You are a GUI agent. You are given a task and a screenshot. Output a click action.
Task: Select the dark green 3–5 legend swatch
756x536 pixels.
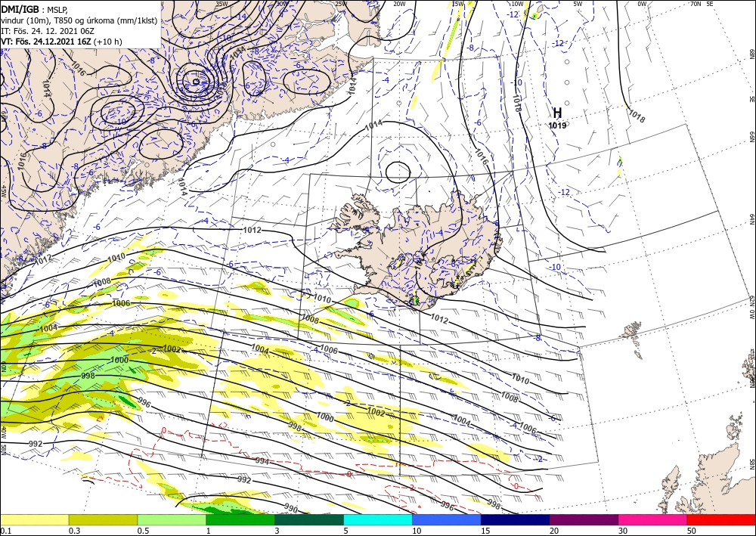tap(309, 519)
